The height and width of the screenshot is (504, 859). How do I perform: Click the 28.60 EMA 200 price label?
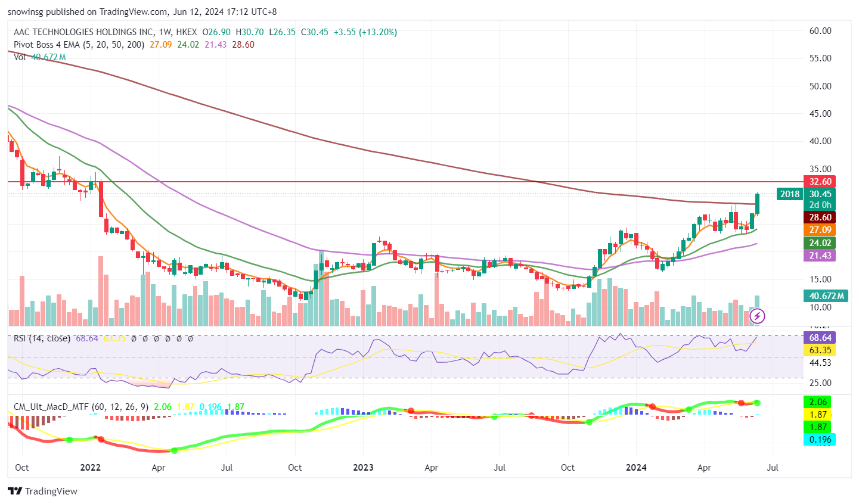click(820, 217)
